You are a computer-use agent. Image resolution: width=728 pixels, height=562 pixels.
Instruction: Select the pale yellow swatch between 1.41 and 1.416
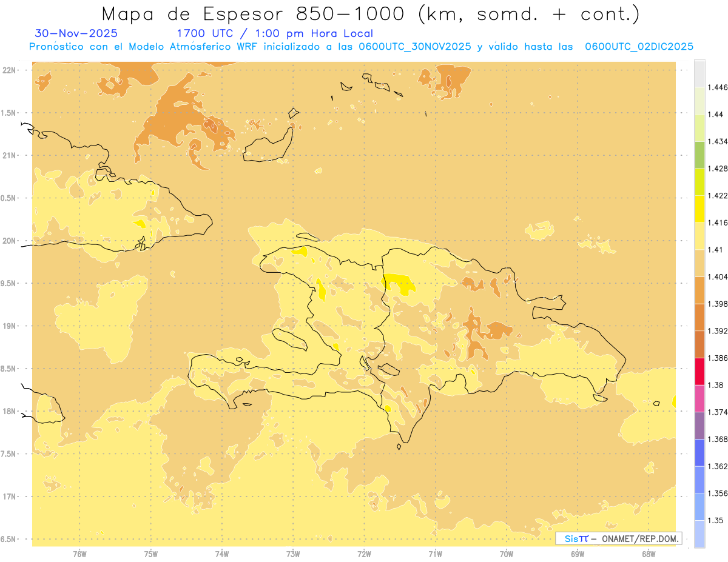pyautogui.click(x=699, y=236)
